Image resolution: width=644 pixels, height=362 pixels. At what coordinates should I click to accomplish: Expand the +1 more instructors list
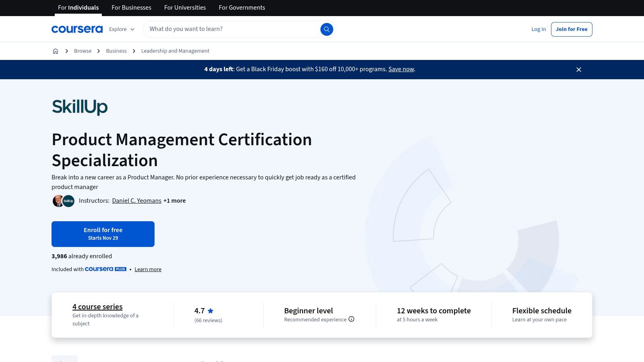click(174, 201)
